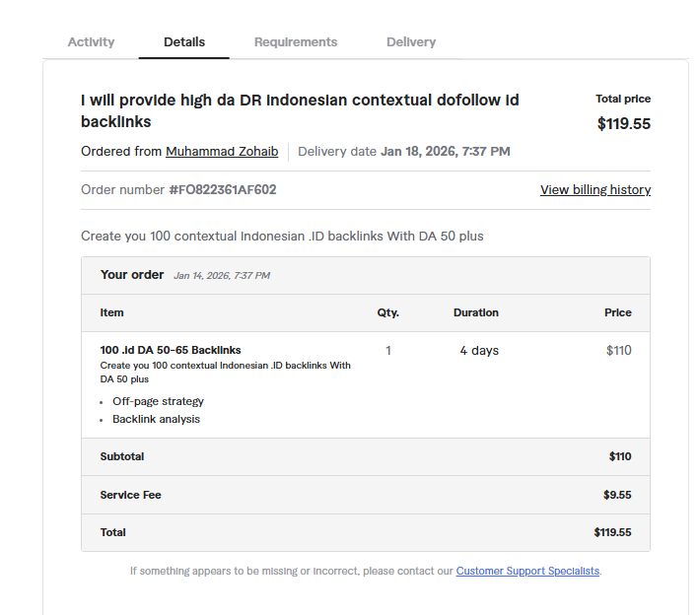The image size is (700, 615).
Task: Click the order title about Indonesian backlinks
Action: point(300,110)
